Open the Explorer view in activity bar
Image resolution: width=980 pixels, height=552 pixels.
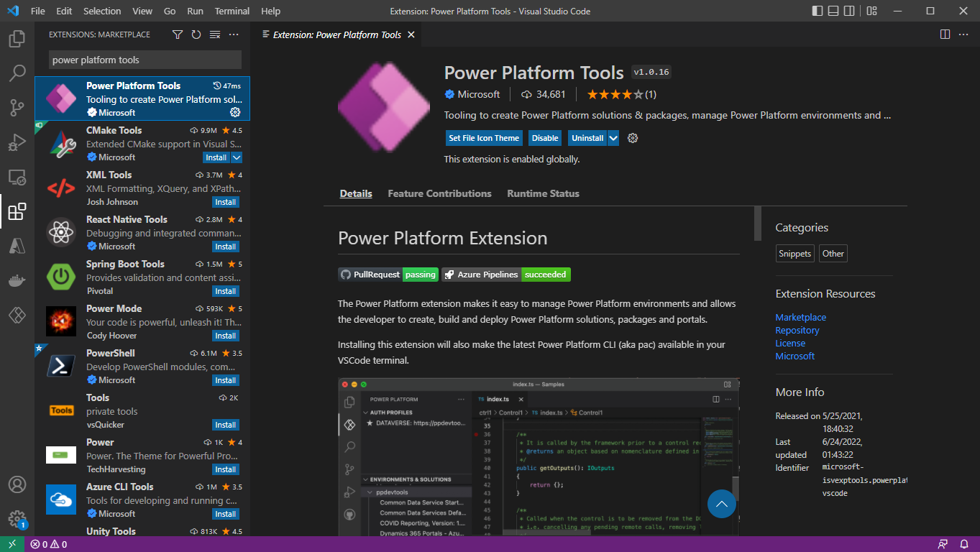pyautogui.click(x=17, y=39)
